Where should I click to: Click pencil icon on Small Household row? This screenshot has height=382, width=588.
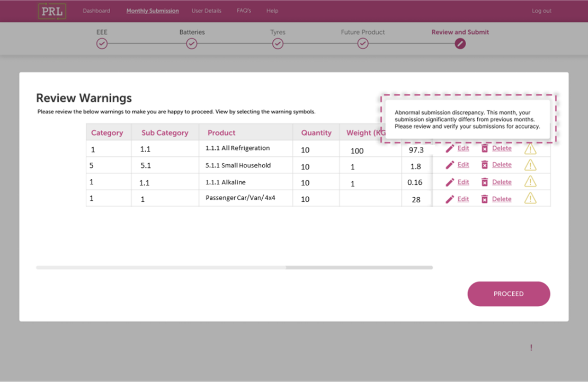tap(450, 165)
